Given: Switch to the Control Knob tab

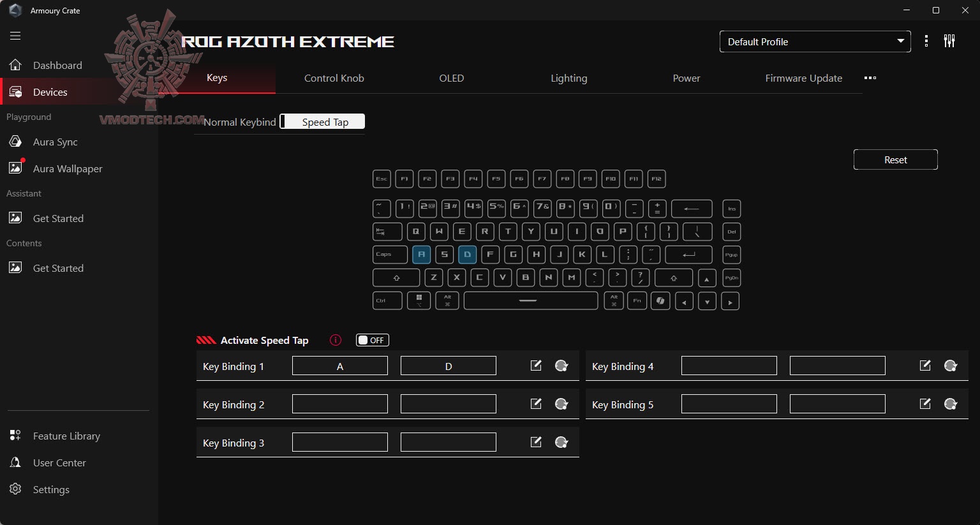Looking at the screenshot, I should coord(334,78).
